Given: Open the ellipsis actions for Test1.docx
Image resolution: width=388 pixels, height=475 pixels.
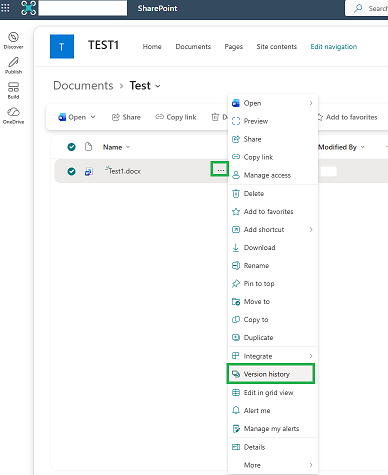Looking at the screenshot, I should point(220,170).
